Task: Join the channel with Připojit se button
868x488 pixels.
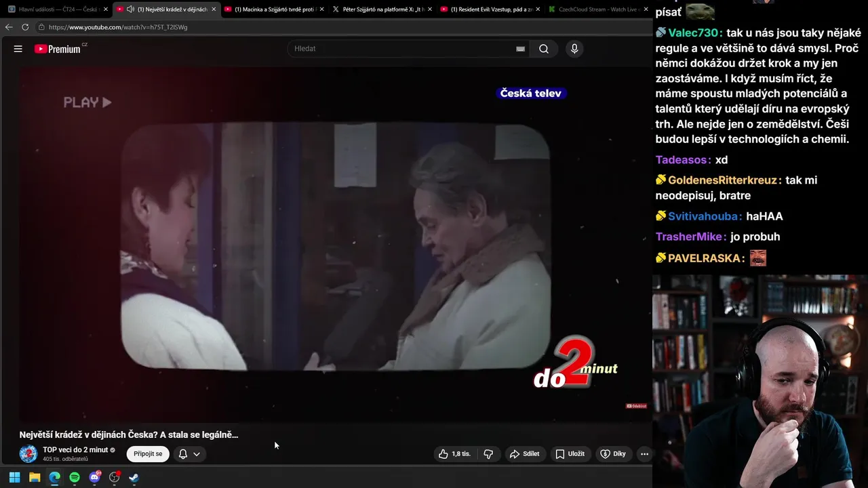Action: [x=148, y=454]
